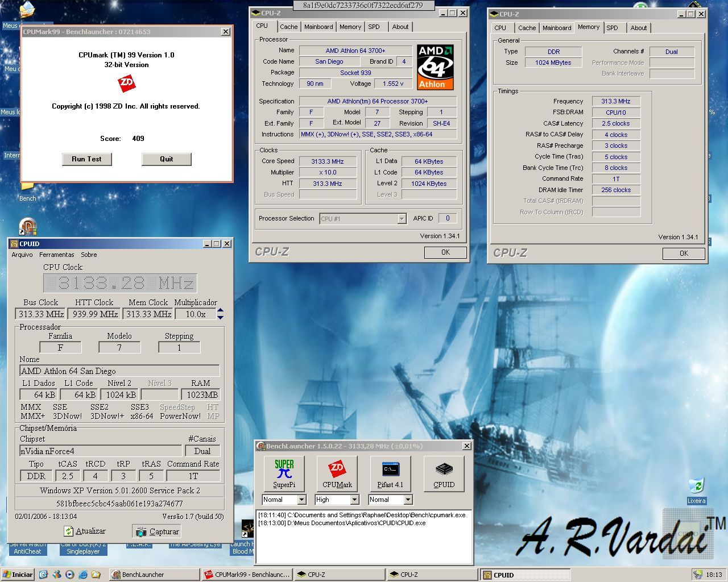The width and height of the screenshot is (728, 582).
Task: Open About tab in right CPU-Z window
Action: [x=639, y=28]
